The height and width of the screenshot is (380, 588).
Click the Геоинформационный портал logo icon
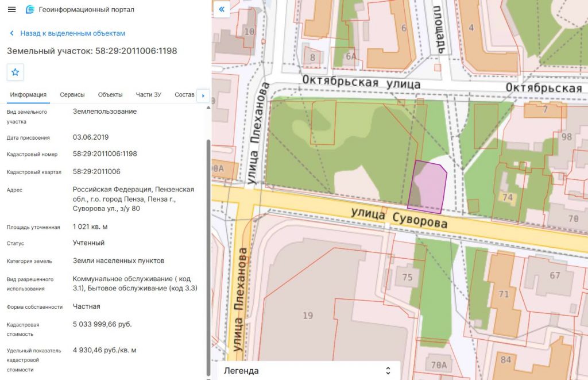click(30, 9)
